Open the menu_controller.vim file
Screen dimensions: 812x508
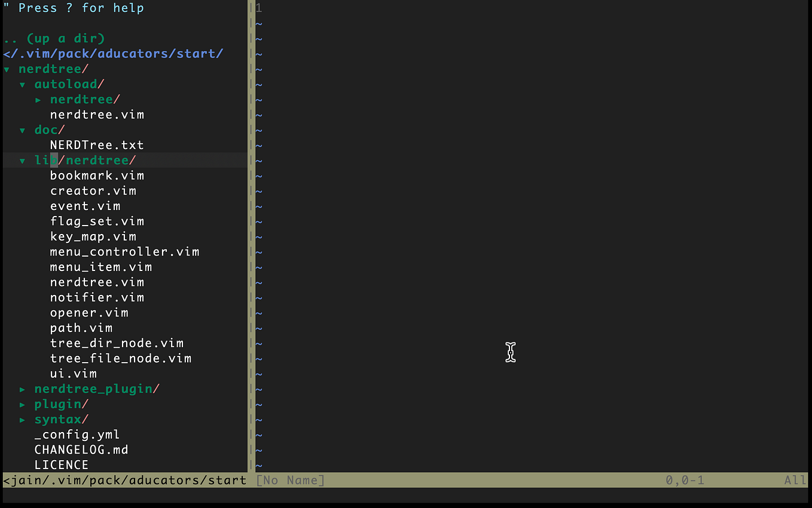tap(124, 251)
